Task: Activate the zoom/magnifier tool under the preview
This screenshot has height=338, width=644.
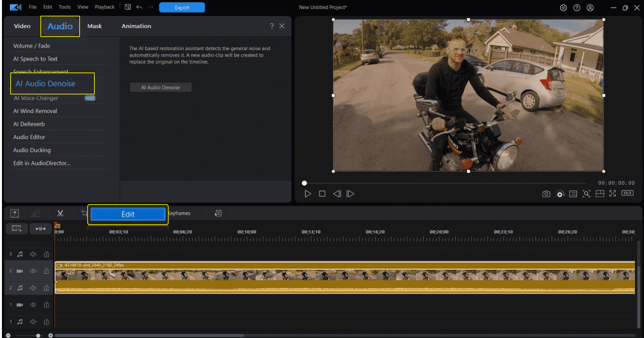Action: (587, 194)
